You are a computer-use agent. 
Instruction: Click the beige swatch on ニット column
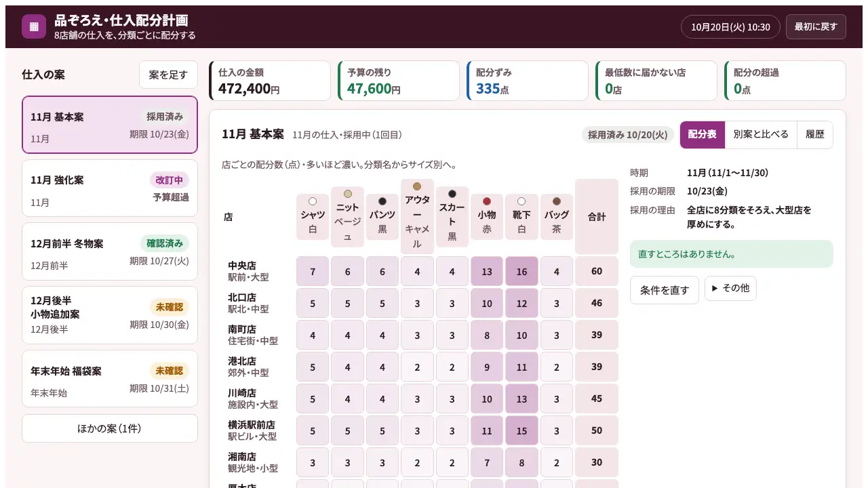[x=348, y=194]
